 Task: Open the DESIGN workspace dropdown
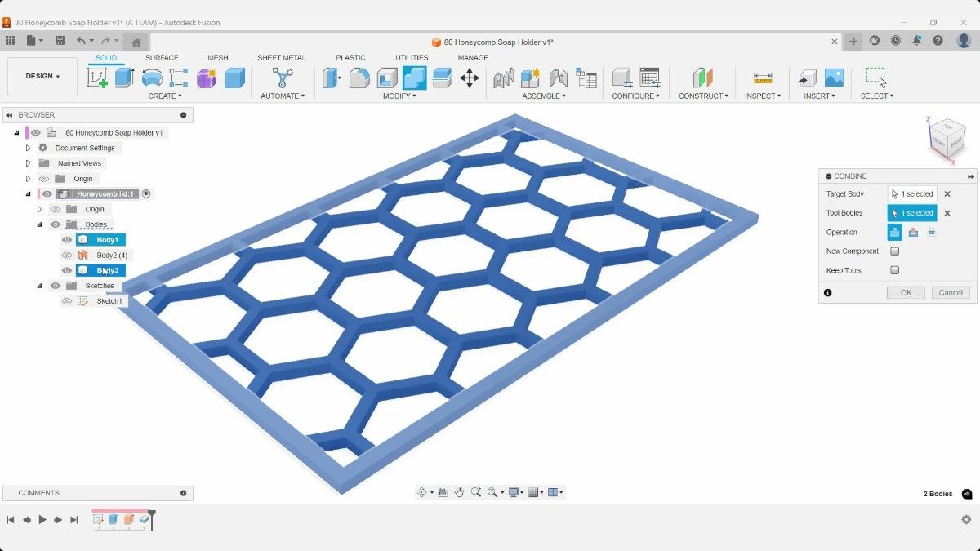42,77
